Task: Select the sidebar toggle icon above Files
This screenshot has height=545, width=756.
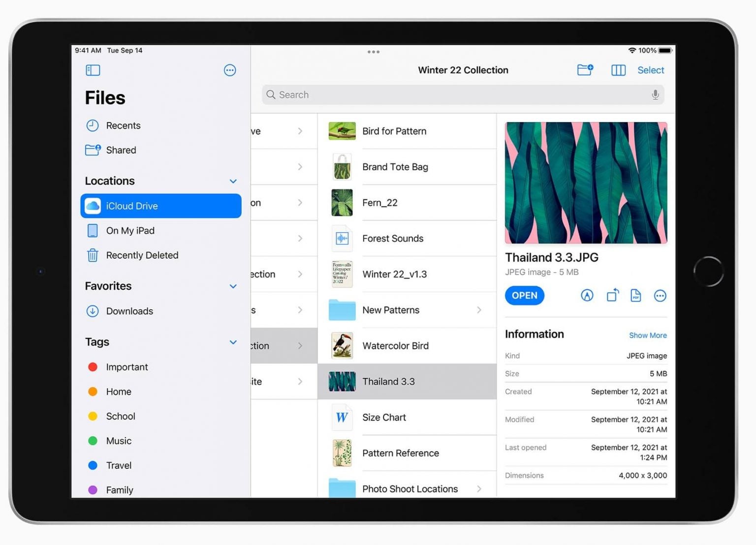Action: (93, 70)
